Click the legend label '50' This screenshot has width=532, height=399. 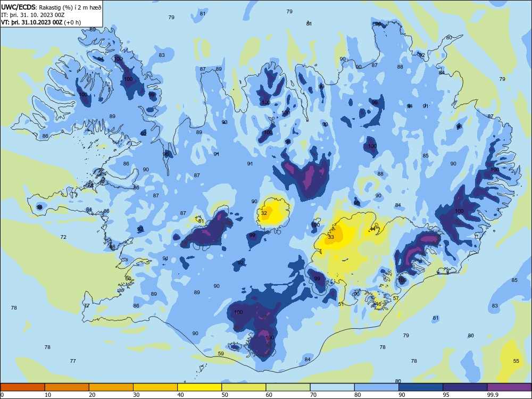225,395
